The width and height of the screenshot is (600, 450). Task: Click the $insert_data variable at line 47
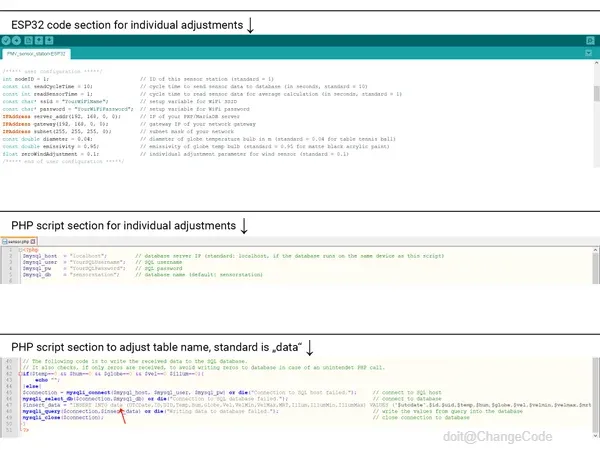pos(41,405)
